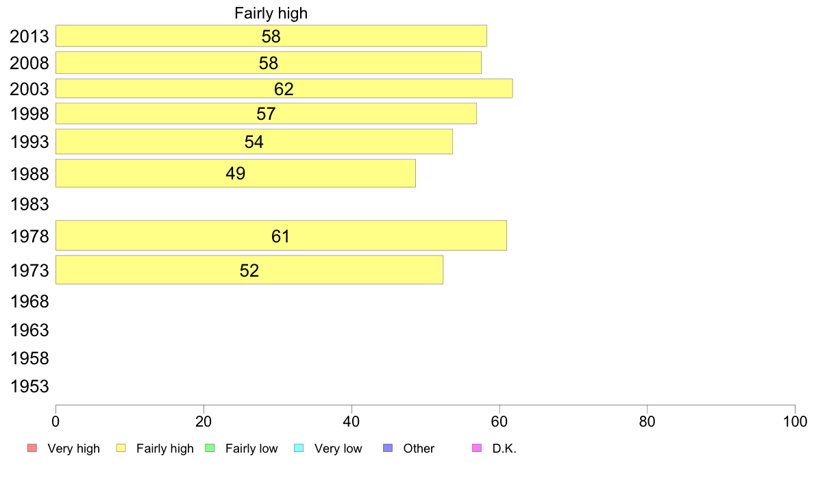Click the 1983 year axis label
This screenshot has height=504, width=814.
(x=29, y=204)
